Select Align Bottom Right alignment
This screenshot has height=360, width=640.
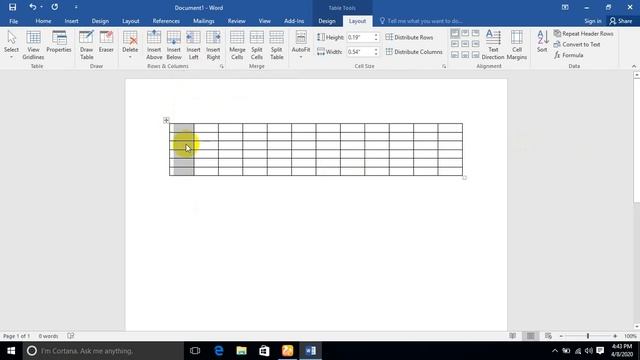point(476,55)
